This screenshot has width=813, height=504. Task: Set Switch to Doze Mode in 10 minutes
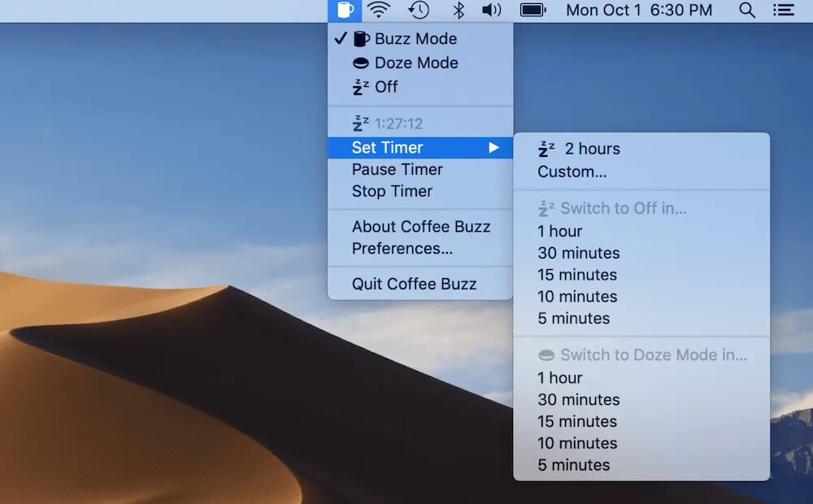click(641, 443)
